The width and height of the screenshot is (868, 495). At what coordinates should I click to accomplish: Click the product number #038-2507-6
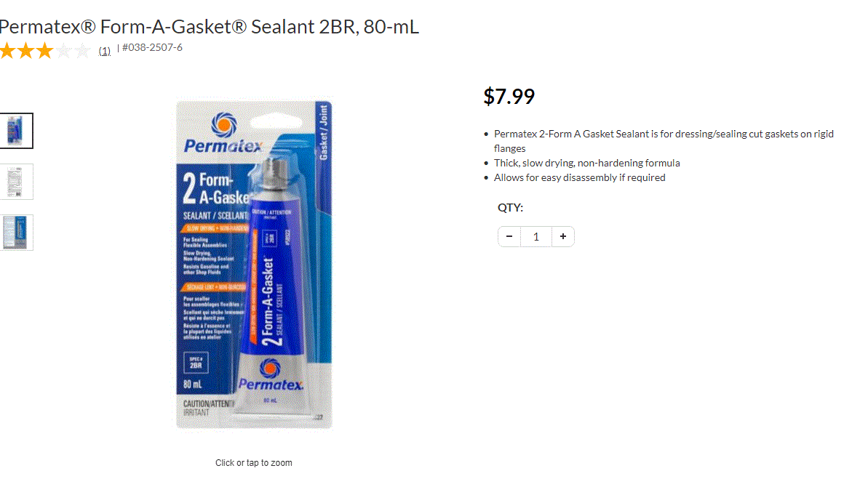click(x=152, y=47)
